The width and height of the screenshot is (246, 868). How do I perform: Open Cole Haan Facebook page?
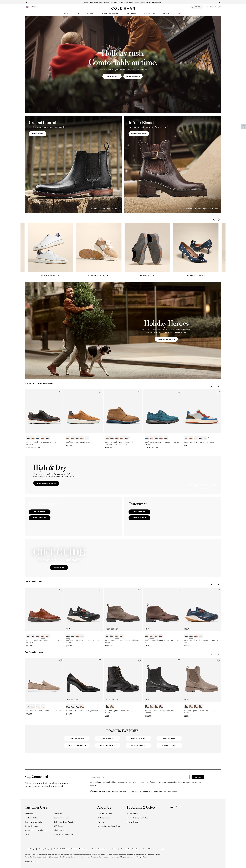[x=180, y=807]
